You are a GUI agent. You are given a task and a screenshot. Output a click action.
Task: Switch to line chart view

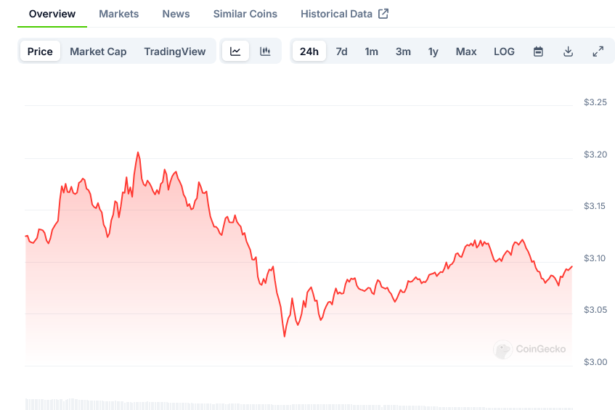[235, 52]
